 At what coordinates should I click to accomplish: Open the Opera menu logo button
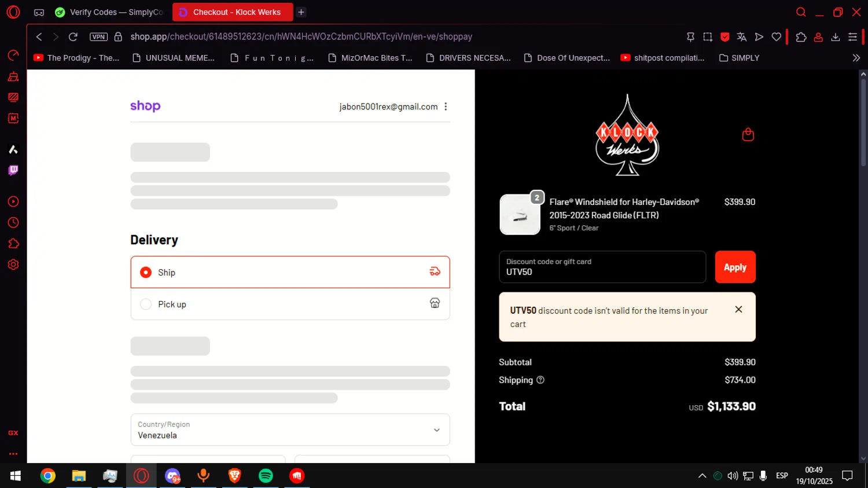click(x=13, y=12)
